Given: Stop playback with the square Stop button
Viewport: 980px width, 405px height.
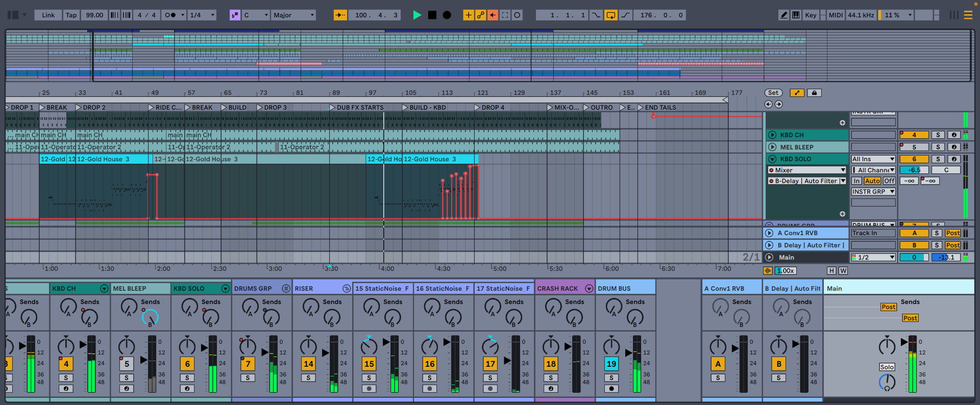Looking at the screenshot, I should 432,15.
